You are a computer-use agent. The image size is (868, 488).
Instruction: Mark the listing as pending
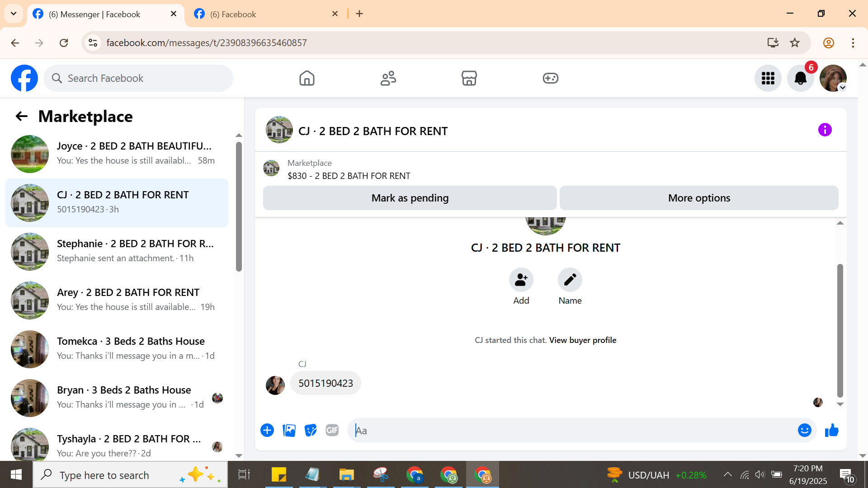point(410,198)
